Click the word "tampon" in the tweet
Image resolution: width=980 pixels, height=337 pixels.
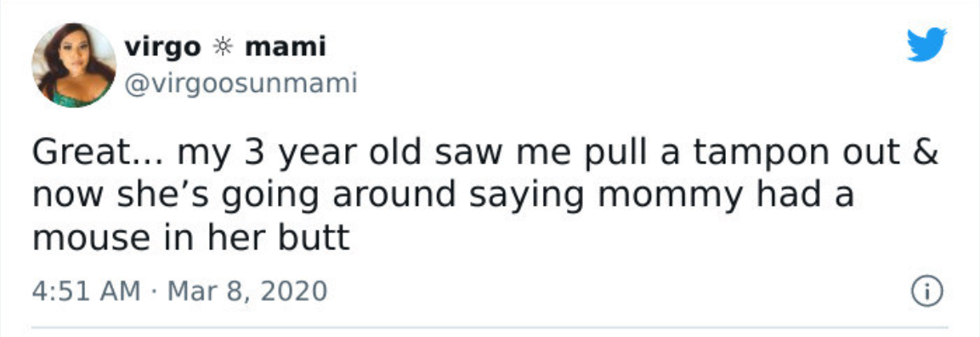[x=768, y=154]
